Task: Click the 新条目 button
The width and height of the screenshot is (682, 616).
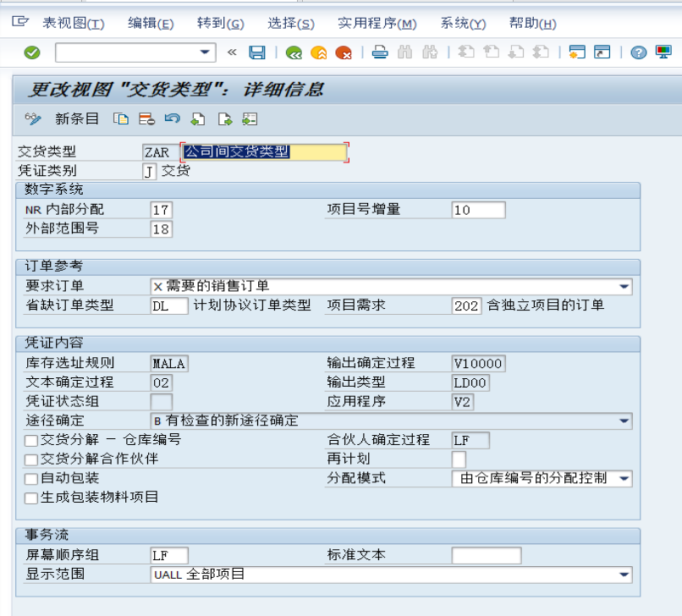Action: click(77, 118)
